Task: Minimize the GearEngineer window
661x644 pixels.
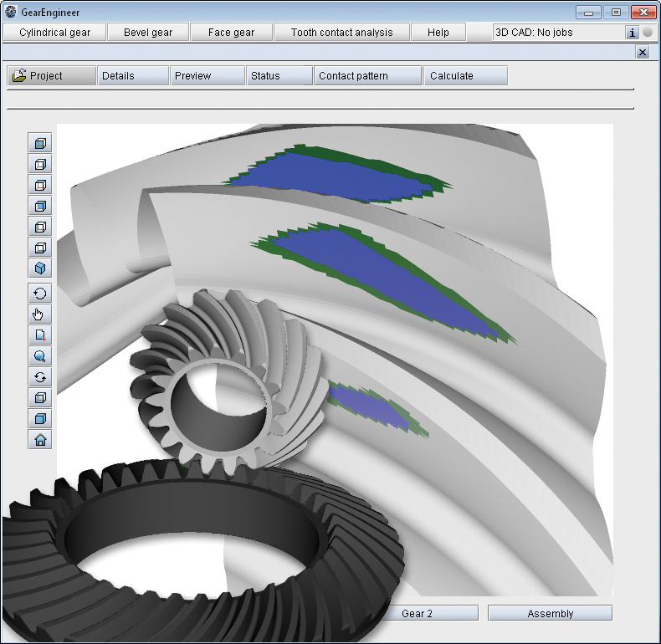Action: tap(588, 13)
